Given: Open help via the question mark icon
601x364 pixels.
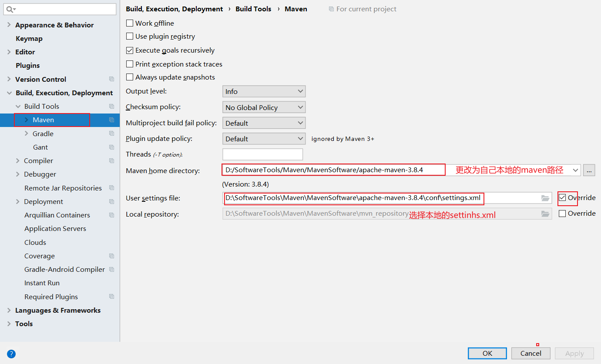Looking at the screenshot, I should 11,354.
